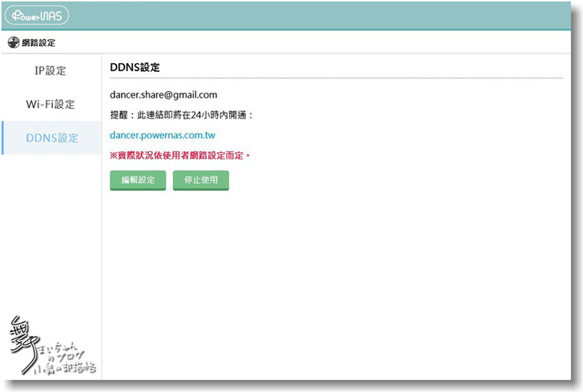Click the red note 實際狀況依使用者網路設定而定
The image size is (583, 392).
coord(180,155)
